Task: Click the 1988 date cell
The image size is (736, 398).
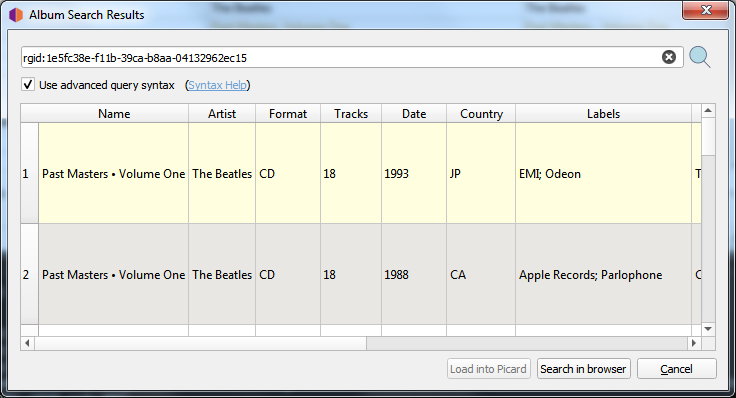Action: point(414,275)
